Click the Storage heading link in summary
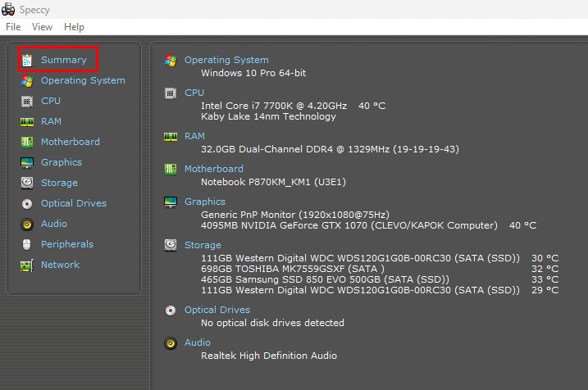588x390 pixels. pos(203,245)
